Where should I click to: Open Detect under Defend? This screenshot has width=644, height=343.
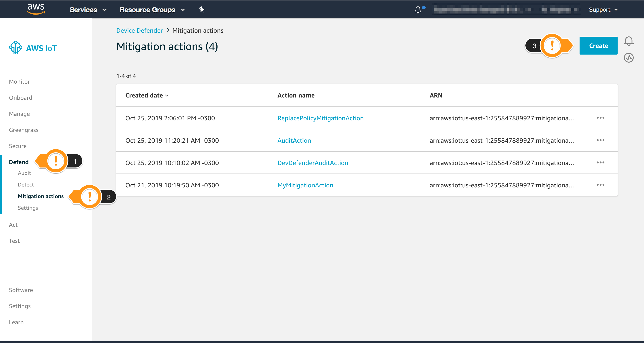pos(26,185)
